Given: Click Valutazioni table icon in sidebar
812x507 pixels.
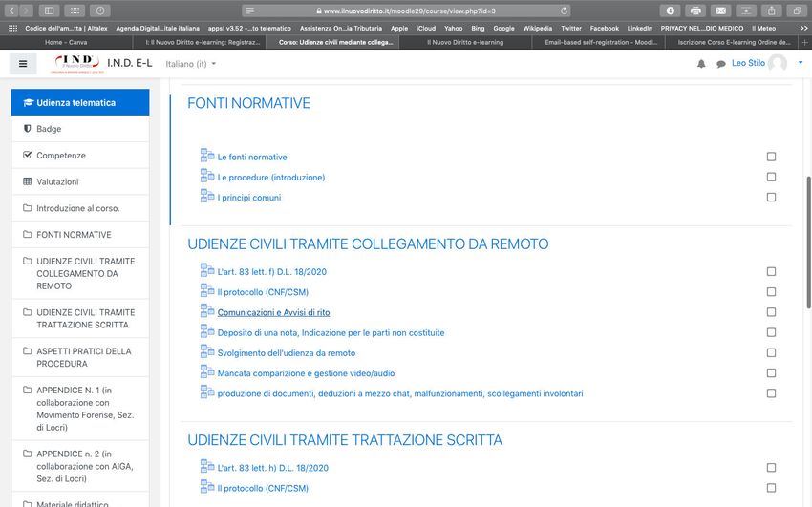Looking at the screenshot, I should [28, 181].
